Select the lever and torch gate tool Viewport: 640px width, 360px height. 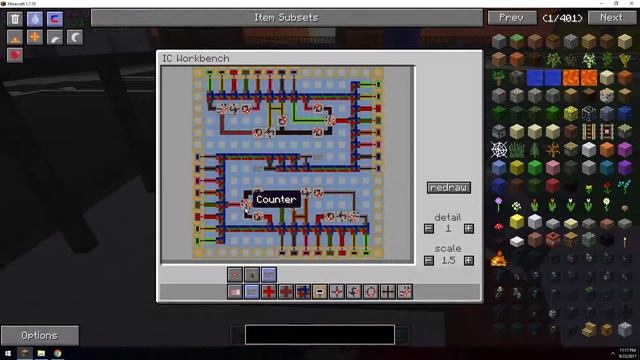[354, 292]
